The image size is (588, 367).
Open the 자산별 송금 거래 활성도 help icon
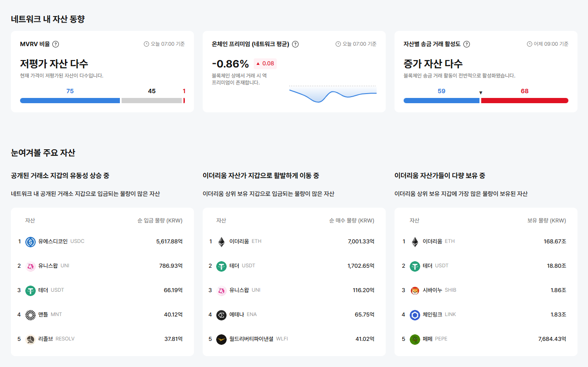tap(466, 44)
